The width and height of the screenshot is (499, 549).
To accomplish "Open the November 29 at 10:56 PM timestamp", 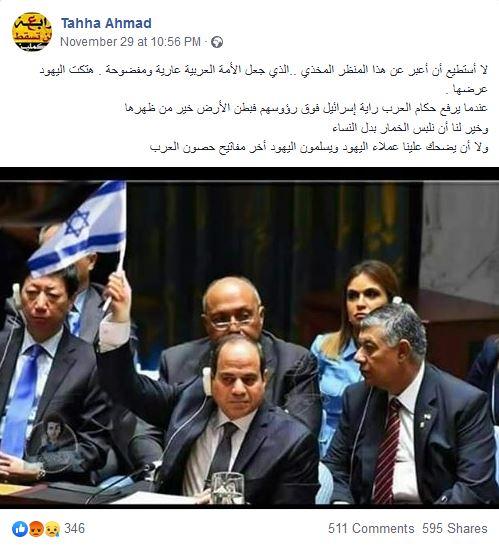I will (x=130, y=42).
